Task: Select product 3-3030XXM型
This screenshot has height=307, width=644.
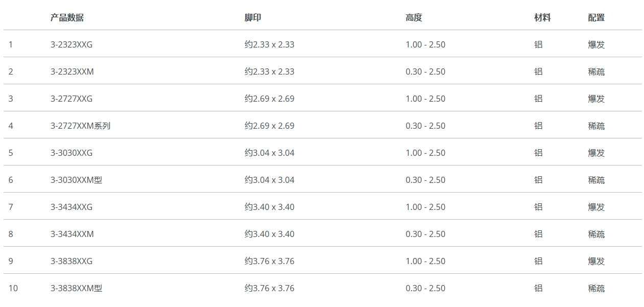Action: (76, 180)
